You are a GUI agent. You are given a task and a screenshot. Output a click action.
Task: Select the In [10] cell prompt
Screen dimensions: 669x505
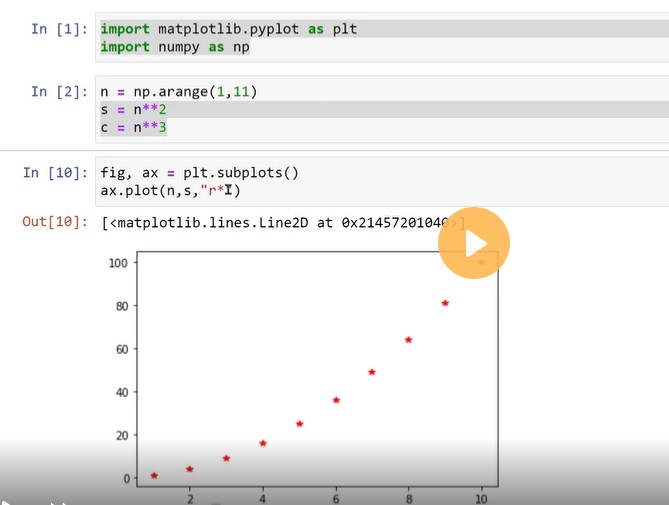[49, 172]
